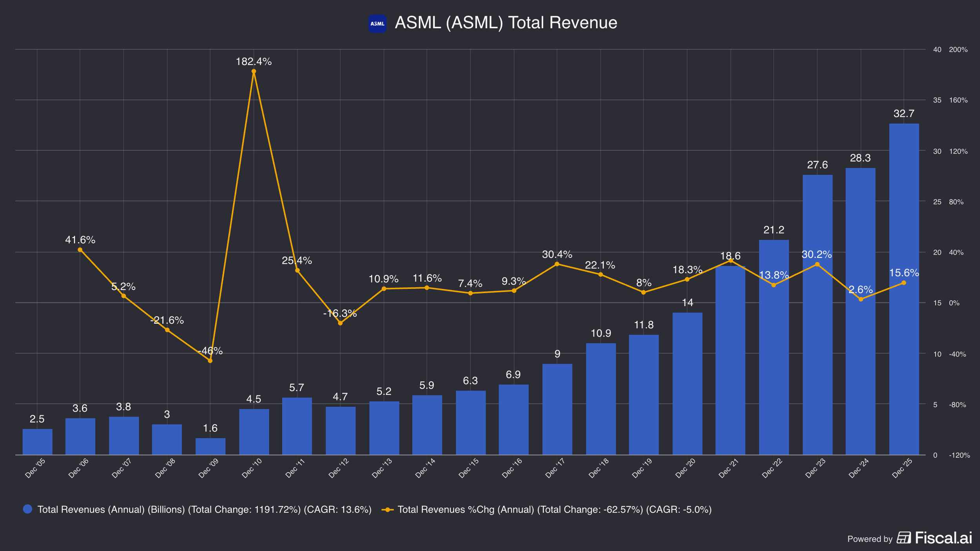Click the 25.4% data point for Dec '11
980x551 pixels.
pos(297,270)
